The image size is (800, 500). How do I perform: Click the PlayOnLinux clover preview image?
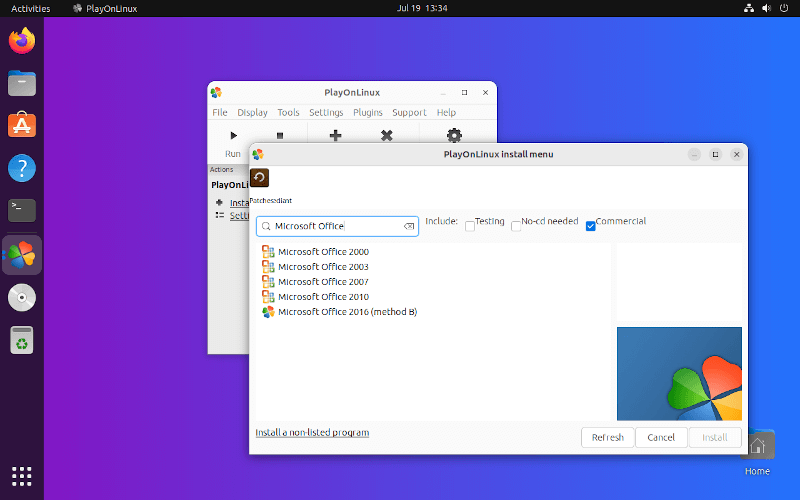679,373
